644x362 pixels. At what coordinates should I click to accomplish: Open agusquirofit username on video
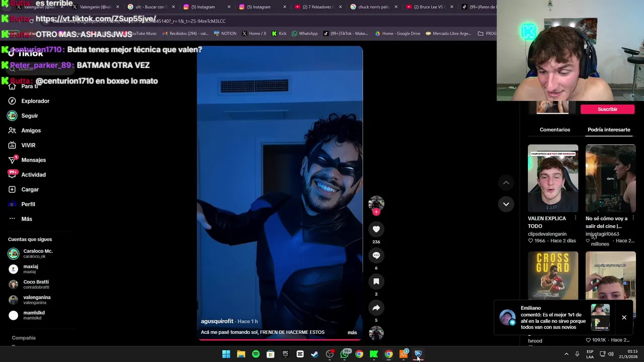217,321
